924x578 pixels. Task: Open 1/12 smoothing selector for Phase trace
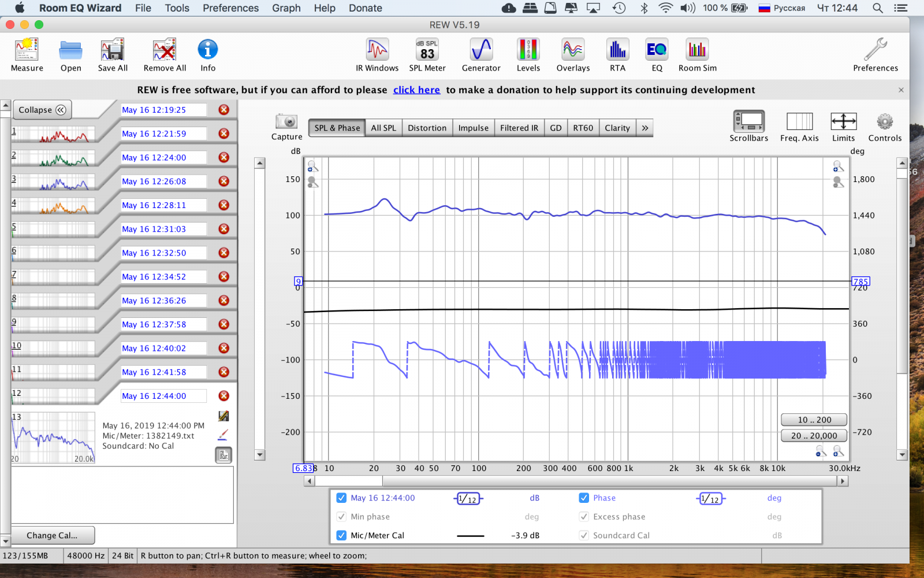(x=711, y=498)
